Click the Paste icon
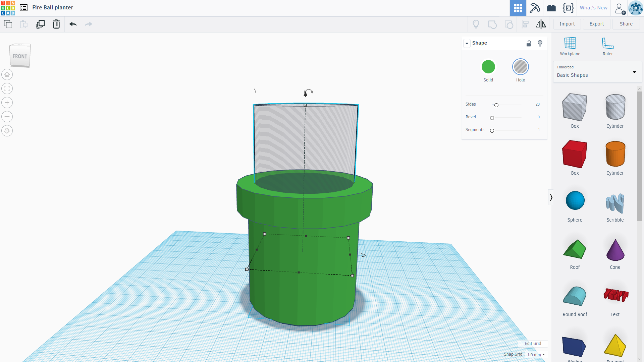The height and width of the screenshot is (362, 644). pos(24,24)
